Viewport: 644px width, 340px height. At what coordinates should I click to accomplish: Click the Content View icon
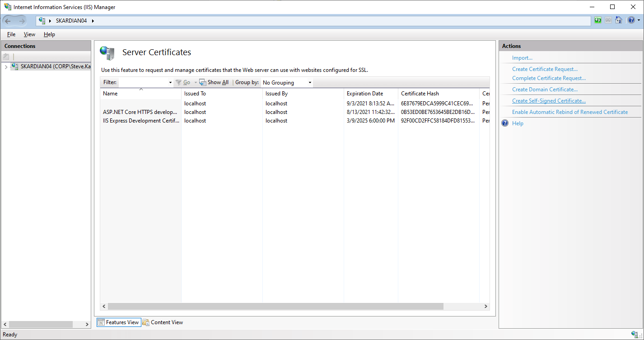point(146,322)
